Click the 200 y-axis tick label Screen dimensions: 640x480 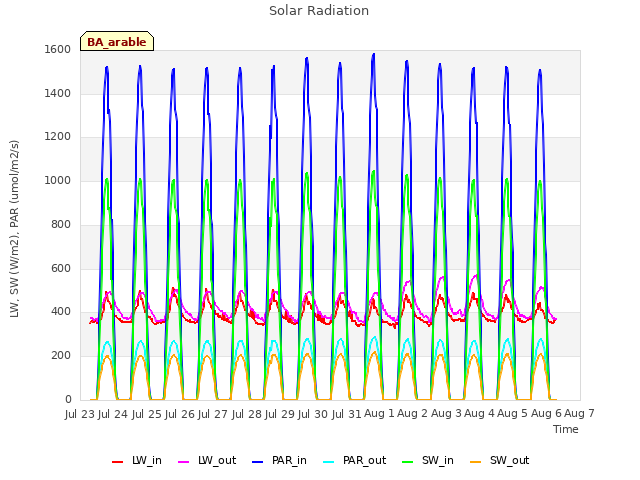pyautogui.click(x=61, y=356)
